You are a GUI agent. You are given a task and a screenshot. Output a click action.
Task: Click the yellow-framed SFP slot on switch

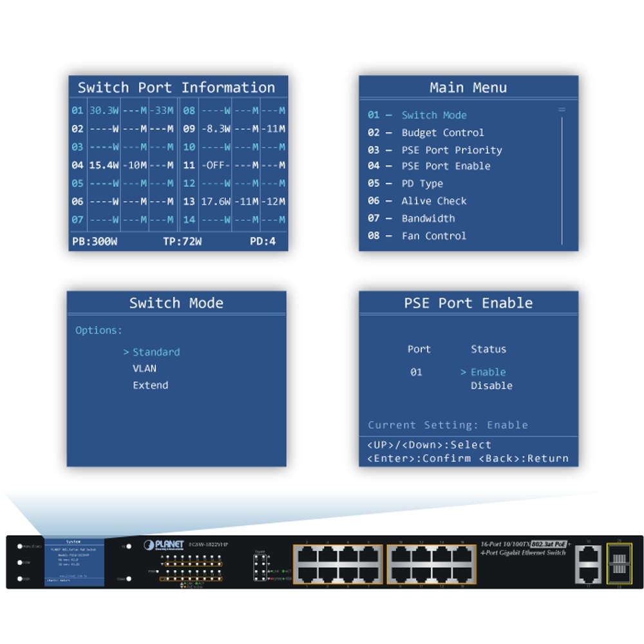[619, 563]
